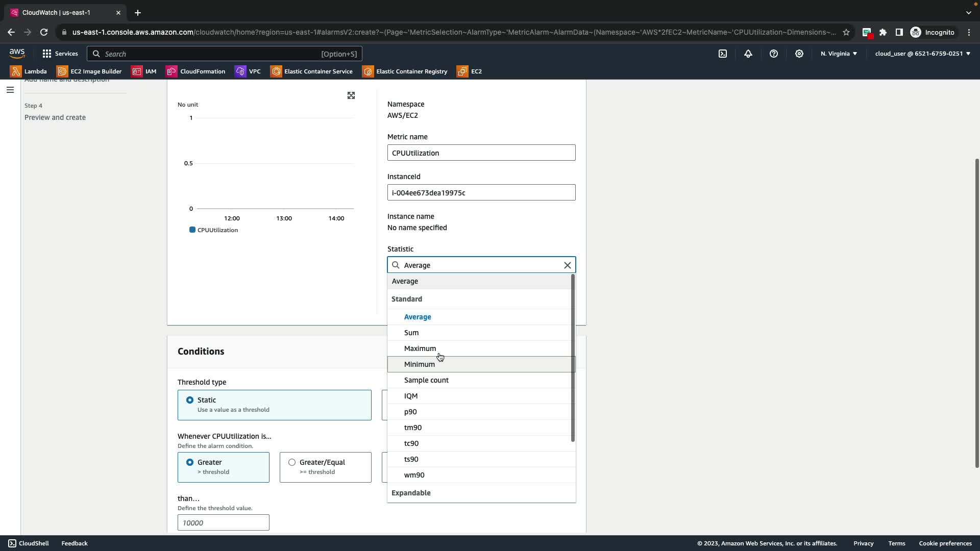This screenshot has width=980, height=551.
Task: Select the Greater condition radio
Action: 190,462
